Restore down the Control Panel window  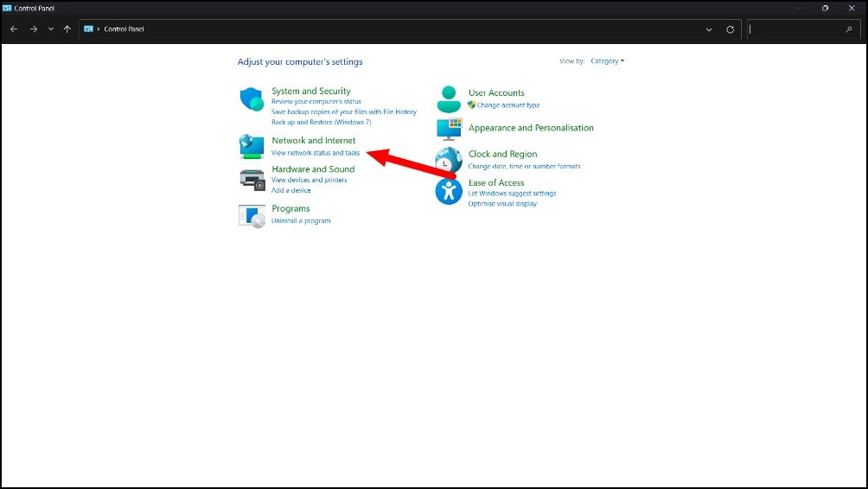click(825, 8)
